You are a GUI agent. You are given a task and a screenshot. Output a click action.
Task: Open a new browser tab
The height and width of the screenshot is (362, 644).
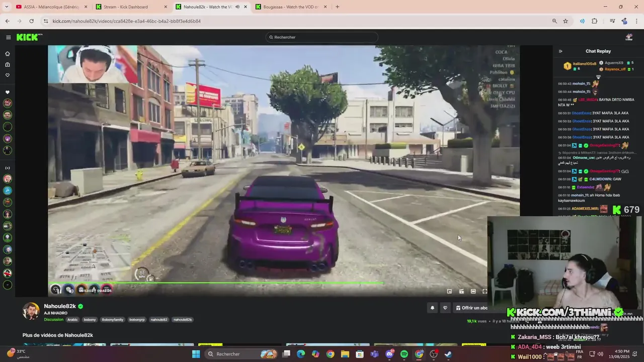click(337, 7)
